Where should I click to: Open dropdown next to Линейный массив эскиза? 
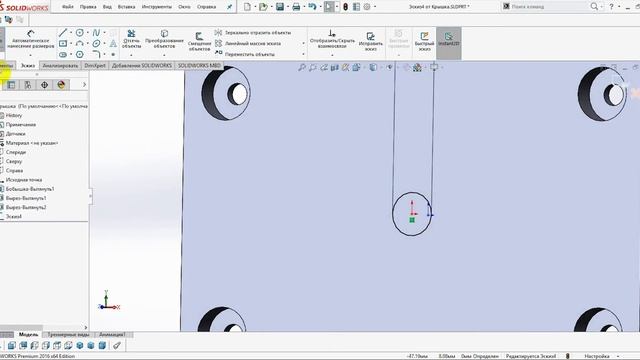click(303, 43)
